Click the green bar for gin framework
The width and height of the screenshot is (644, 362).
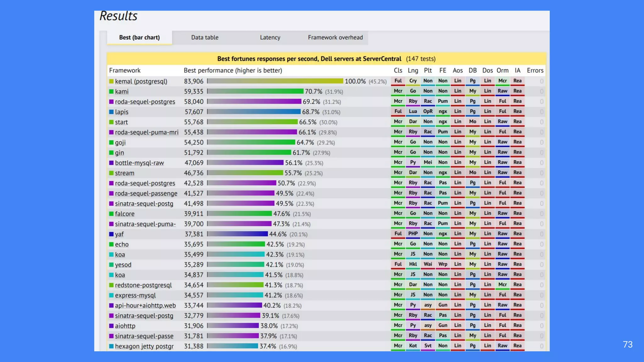tap(249, 152)
